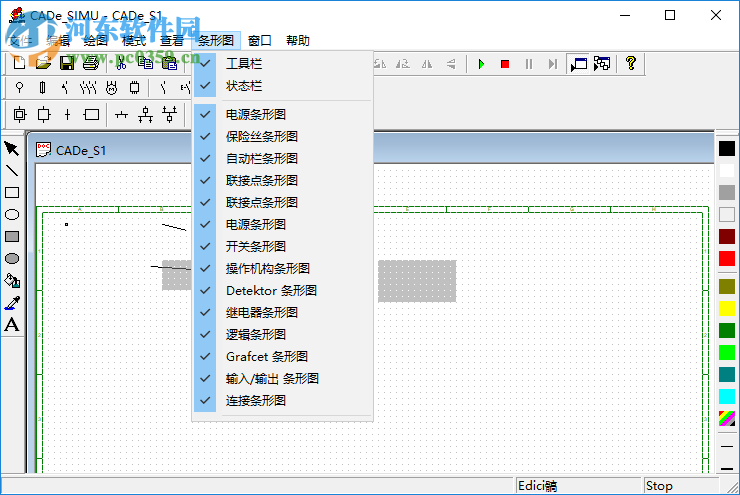The width and height of the screenshot is (740, 495).
Task: Click the New document icon
Action: [19, 63]
